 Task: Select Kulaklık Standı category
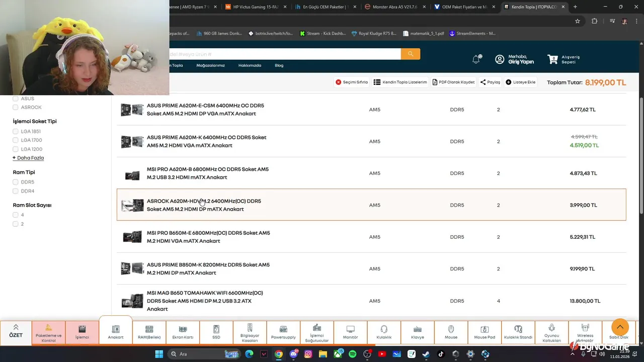pyautogui.click(x=518, y=333)
